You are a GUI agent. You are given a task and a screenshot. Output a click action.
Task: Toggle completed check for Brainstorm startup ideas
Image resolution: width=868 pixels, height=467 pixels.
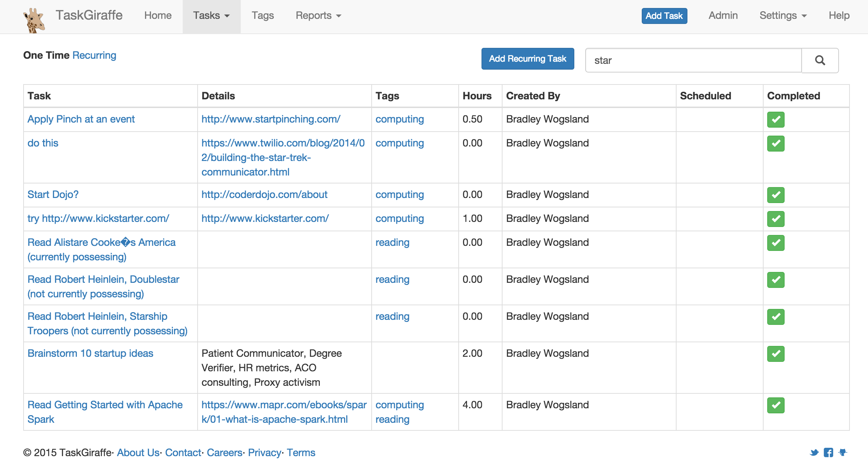tap(776, 354)
